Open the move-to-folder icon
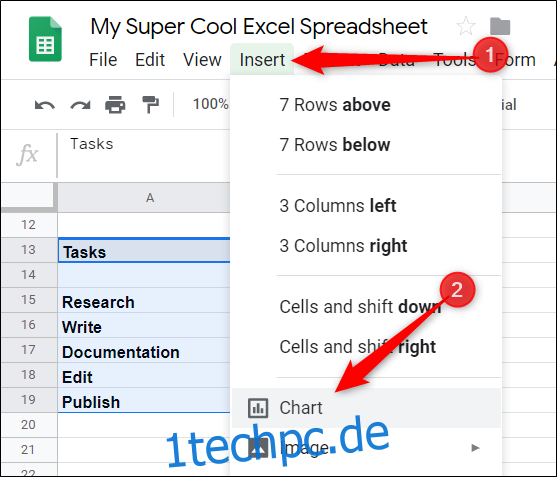Image resolution: width=557 pixels, height=477 pixels. click(500, 26)
